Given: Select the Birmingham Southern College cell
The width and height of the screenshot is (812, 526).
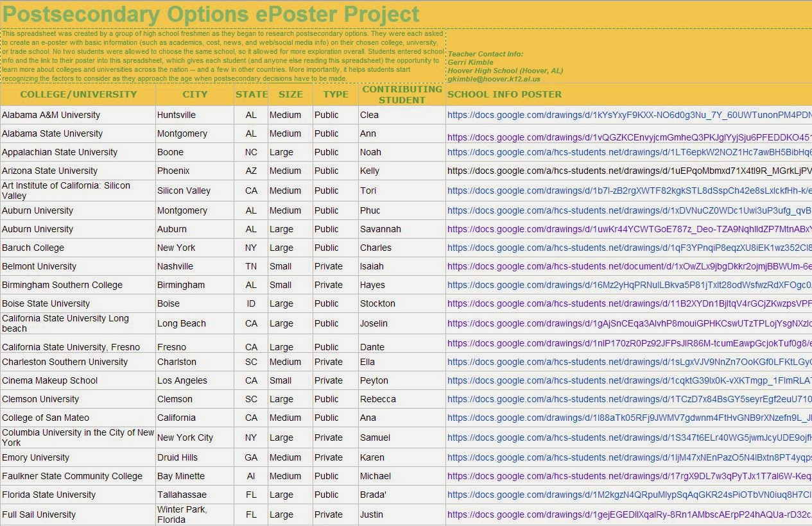Looking at the screenshot, I should (78, 285).
